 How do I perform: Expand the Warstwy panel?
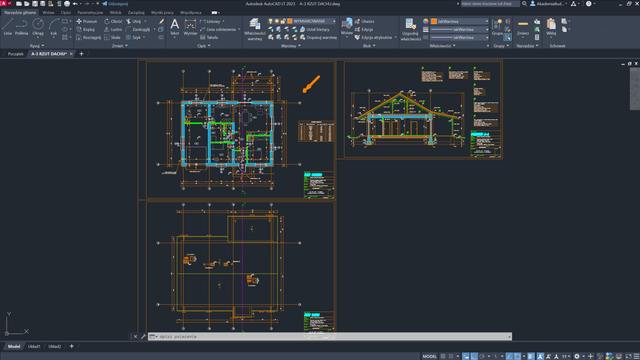(x=291, y=46)
